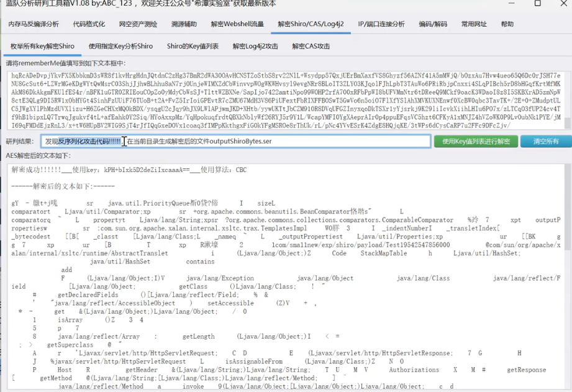Click the 请将rememberMe值填写到如下文本框中 label

[66, 63]
